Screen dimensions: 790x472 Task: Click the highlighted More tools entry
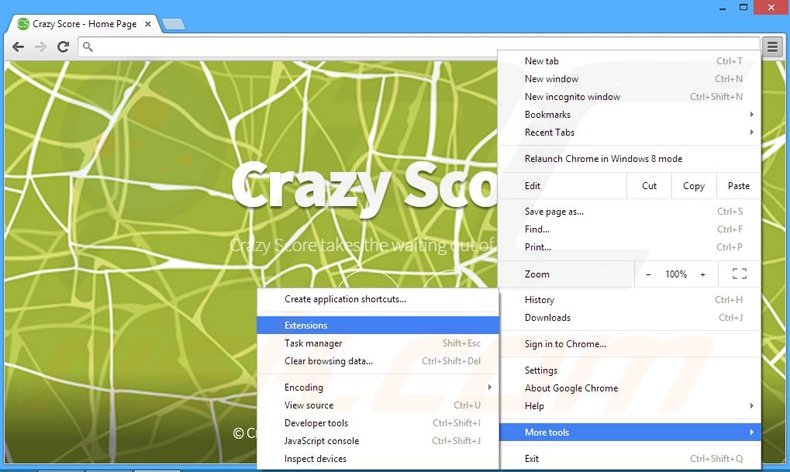[629, 432]
